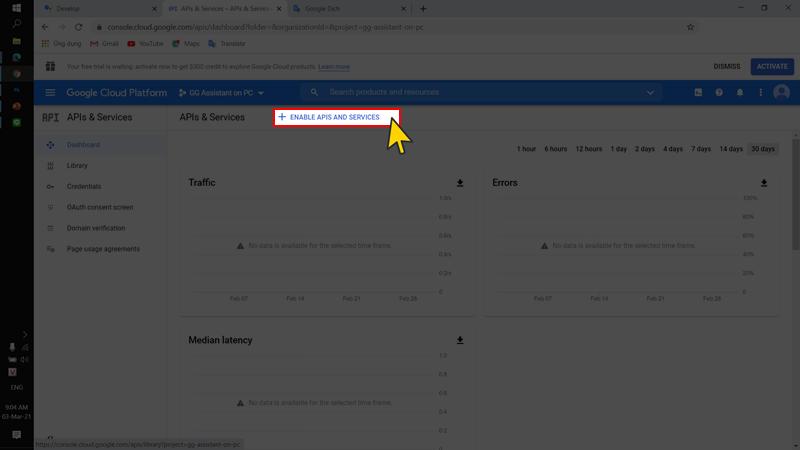Open the hamburger navigation menu
This screenshot has width=800, height=450.
pyautogui.click(x=50, y=93)
